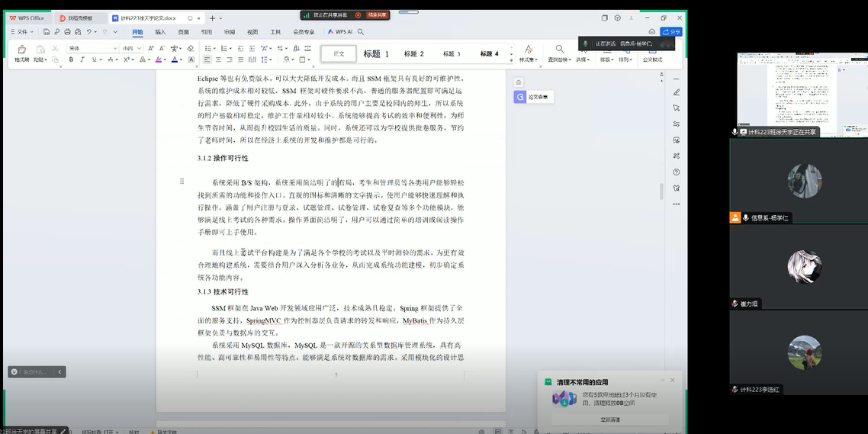Open the font color A dropdown arrow
The image size is (868, 434).
(182, 59)
